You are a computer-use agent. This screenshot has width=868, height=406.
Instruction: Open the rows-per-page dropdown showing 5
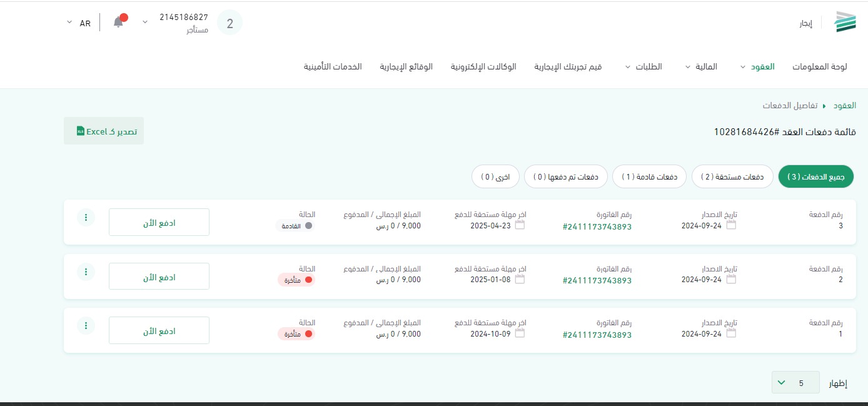pos(795,382)
